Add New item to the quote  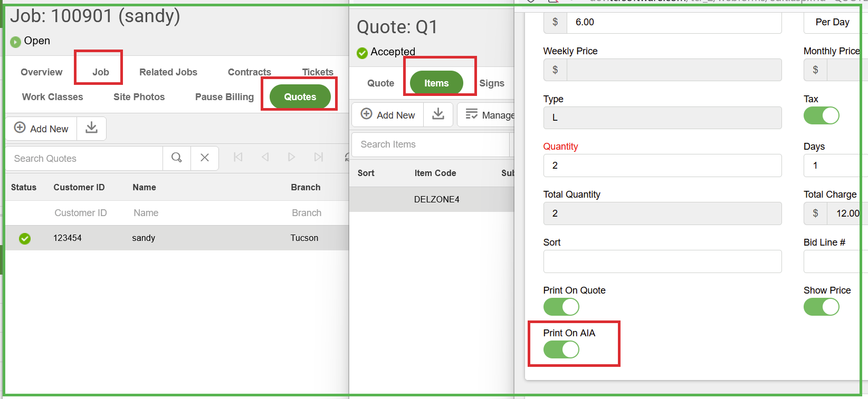(x=388, y=114)
